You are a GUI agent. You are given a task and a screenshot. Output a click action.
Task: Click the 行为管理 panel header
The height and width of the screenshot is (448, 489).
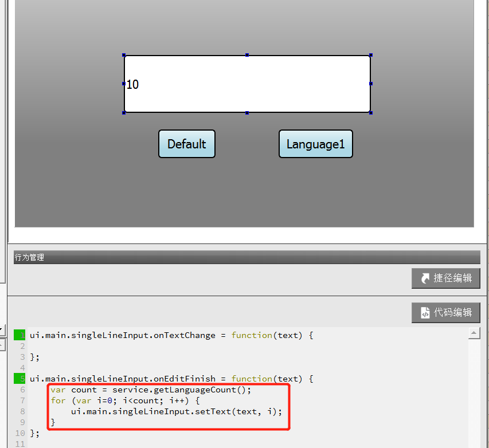(247, 257)
